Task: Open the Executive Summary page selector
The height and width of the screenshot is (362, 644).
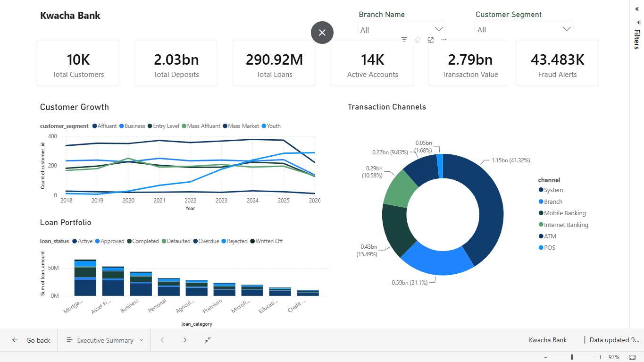Action: tap(105, 340)
